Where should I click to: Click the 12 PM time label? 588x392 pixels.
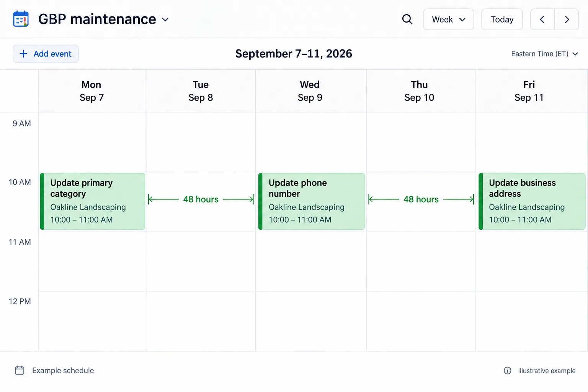pos(20,301)
